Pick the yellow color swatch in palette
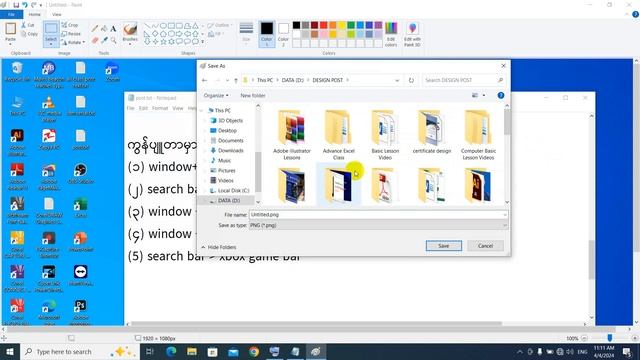 (342, 25)
